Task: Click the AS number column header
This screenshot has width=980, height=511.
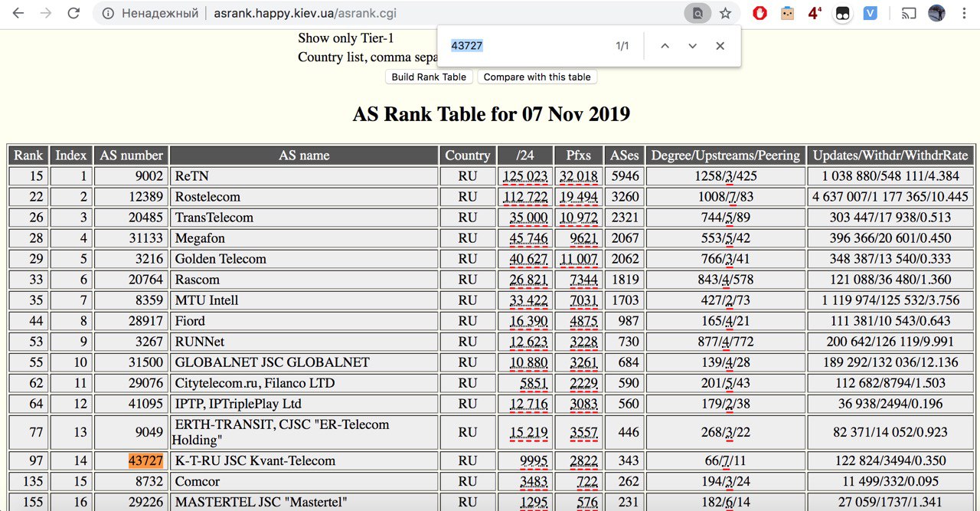Action: point(131,155)
